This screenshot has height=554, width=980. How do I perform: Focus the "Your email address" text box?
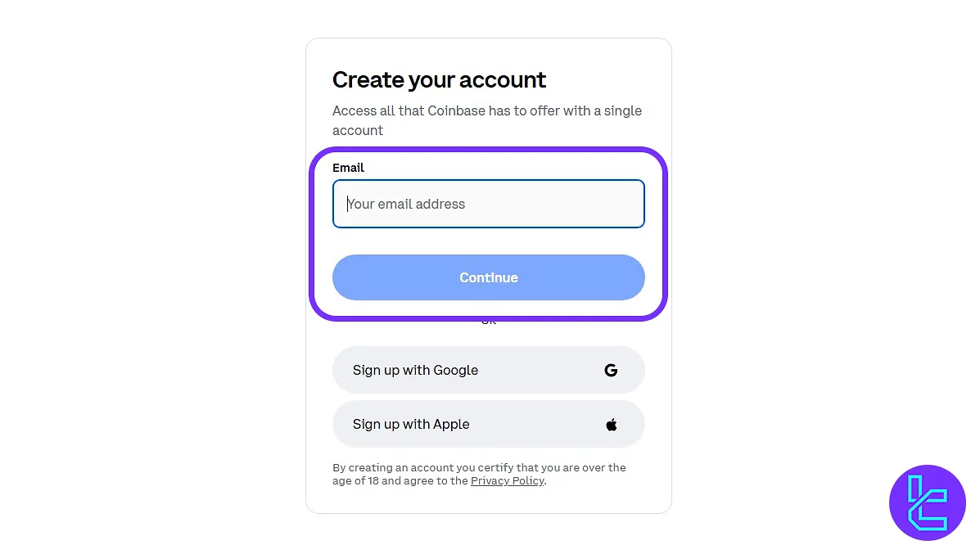pyautogui.click(x=488, y=204)
